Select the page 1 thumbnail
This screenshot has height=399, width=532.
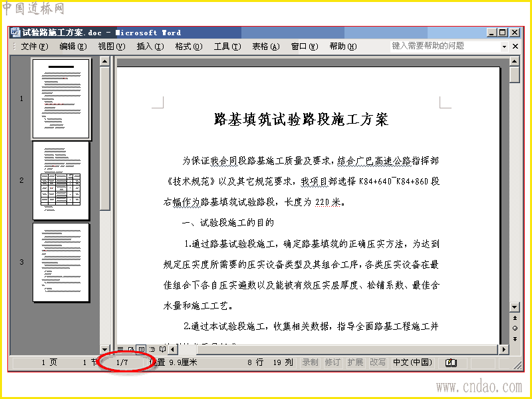(61, 98)
